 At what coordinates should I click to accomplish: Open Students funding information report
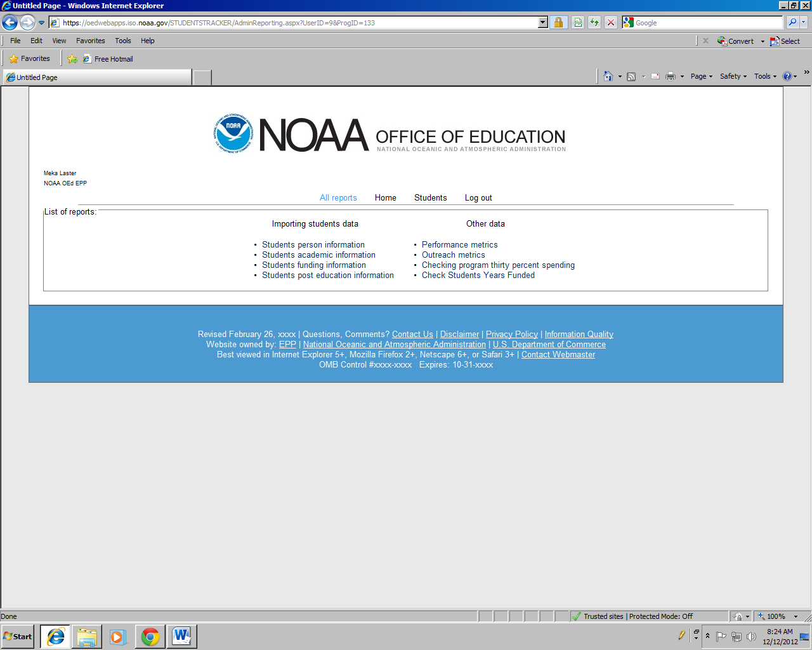(314, 265)
